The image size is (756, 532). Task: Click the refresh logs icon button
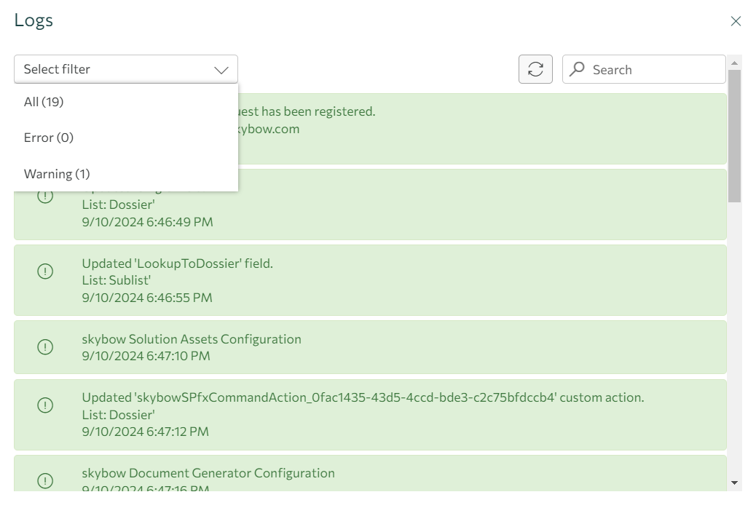[535, 69]
